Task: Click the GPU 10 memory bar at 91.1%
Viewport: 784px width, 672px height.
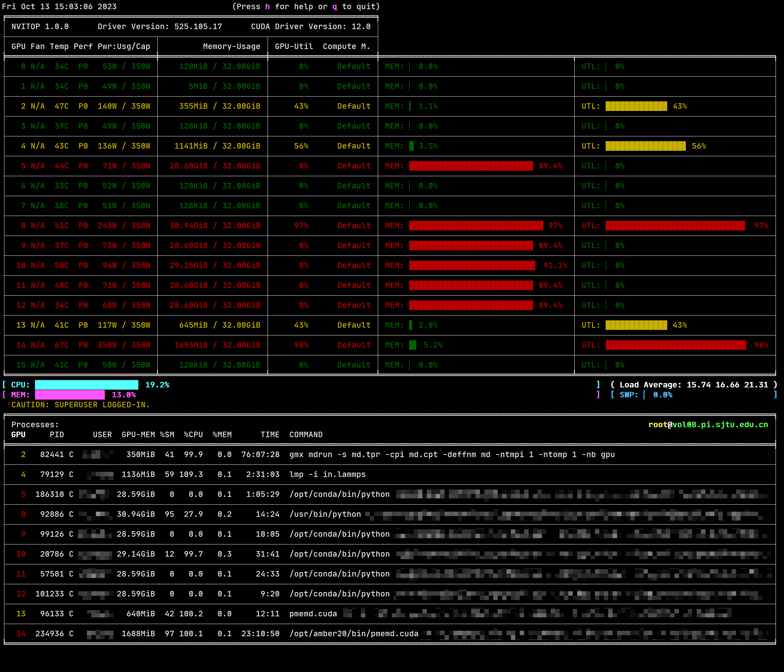Action: tap(472, 266)
